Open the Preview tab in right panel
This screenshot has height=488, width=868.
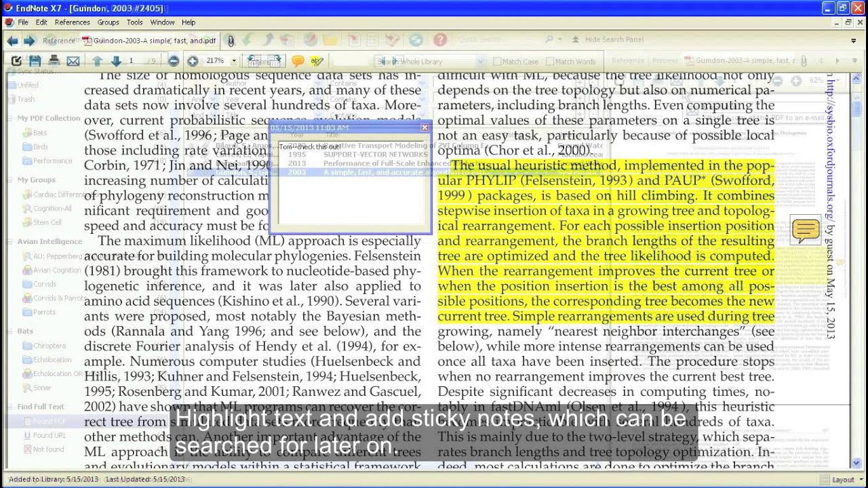[664, 61]
